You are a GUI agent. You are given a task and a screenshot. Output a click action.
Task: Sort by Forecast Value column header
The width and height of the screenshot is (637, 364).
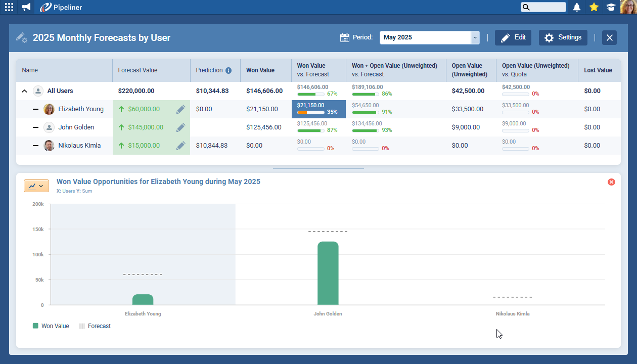tap(138, 70)
